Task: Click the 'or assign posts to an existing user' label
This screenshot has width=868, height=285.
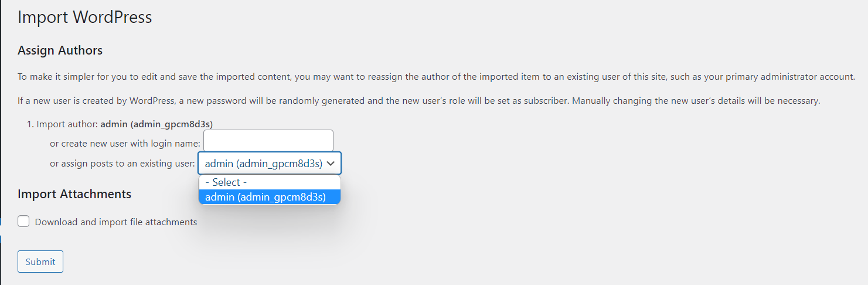Action: click(122, 164)
